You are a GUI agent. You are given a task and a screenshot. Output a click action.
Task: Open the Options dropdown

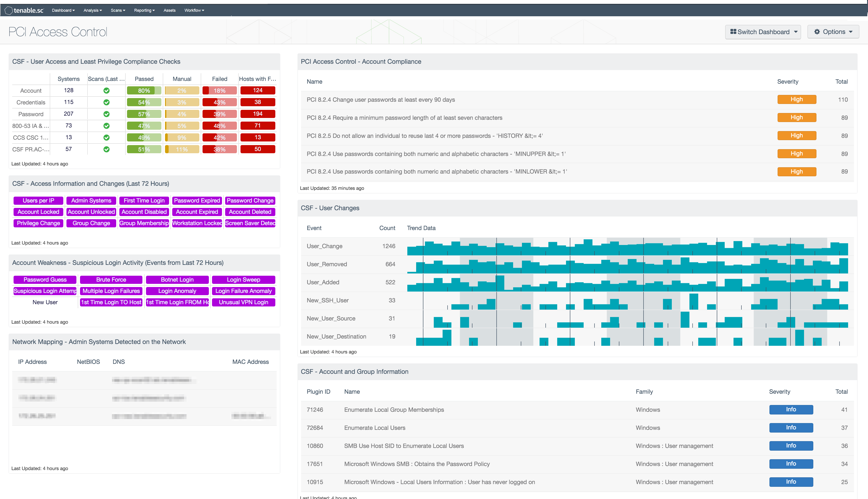coord(833,32)
